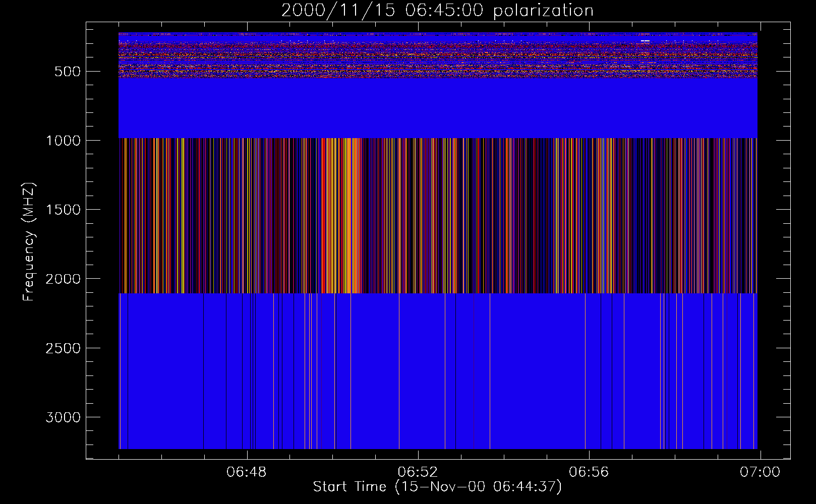Image resolution: width=816 pixels, height=504 pixels.
Task: Click the 2500 frequency tick label
Action: coord(63,348)
